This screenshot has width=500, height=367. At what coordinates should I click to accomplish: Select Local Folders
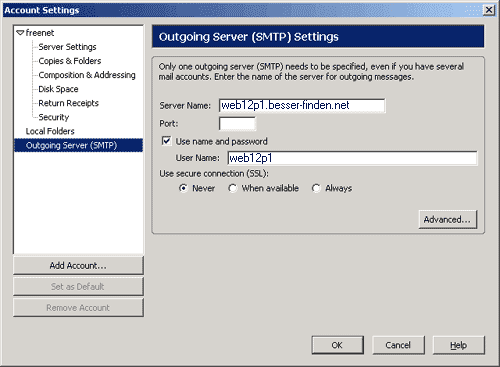click(50, 131)
